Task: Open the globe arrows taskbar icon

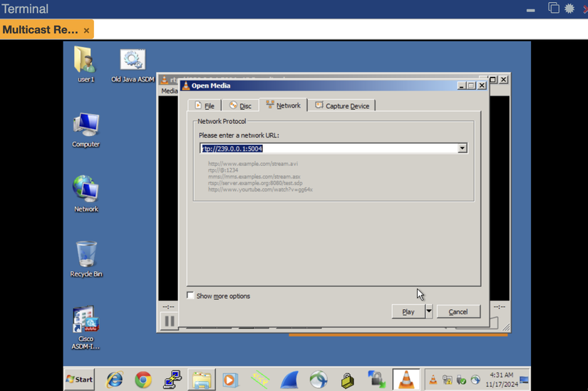Action: 319,380
